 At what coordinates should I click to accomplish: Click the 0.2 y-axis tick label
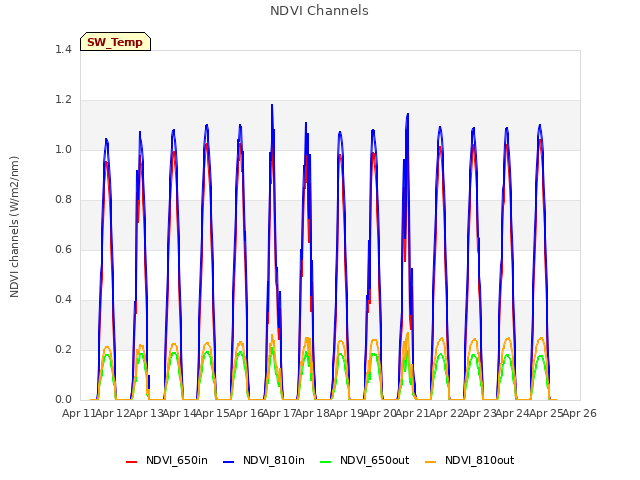(x=63, y=350)
